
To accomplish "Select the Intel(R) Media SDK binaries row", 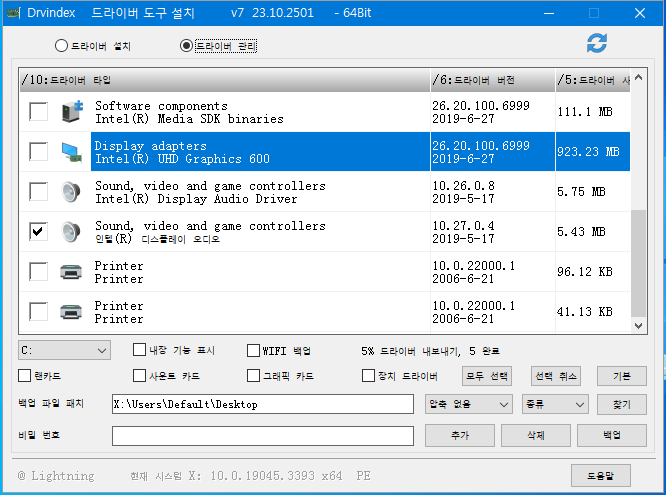I will point(325,112).
